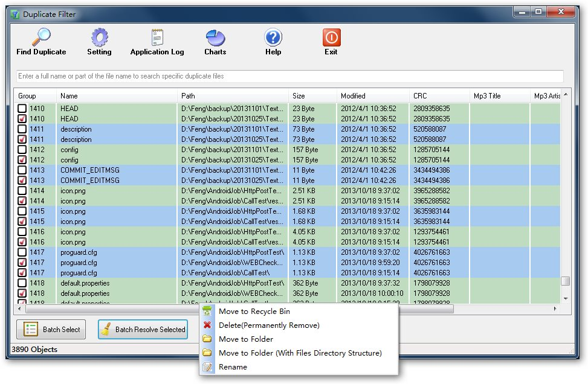Open the Help question mark

coord(273,42)
